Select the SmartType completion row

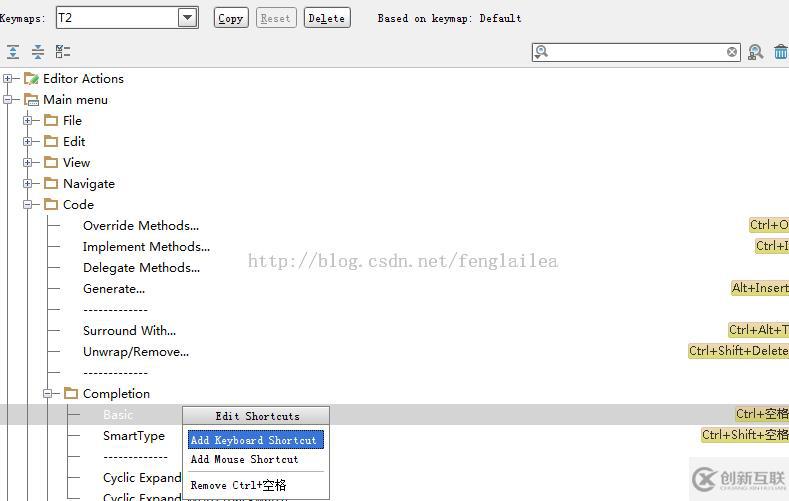pyautogui.click(x=134, y=436)
